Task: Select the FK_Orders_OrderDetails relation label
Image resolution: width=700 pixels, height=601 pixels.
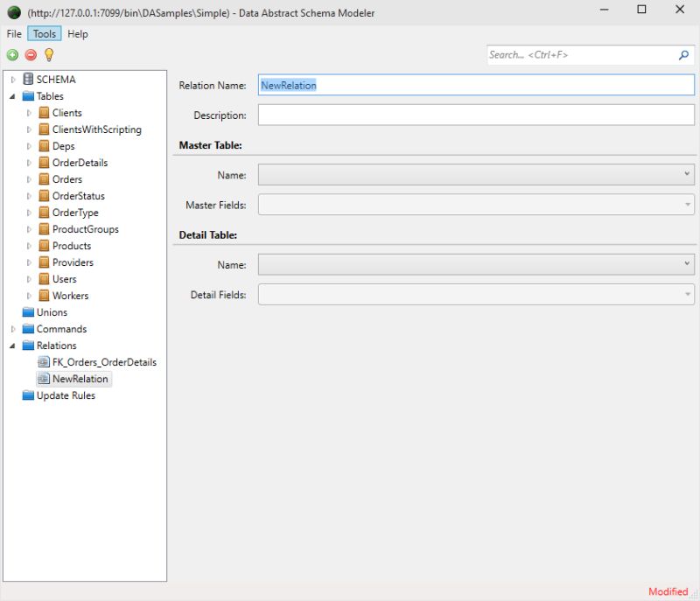Action: tap(104, 362)
